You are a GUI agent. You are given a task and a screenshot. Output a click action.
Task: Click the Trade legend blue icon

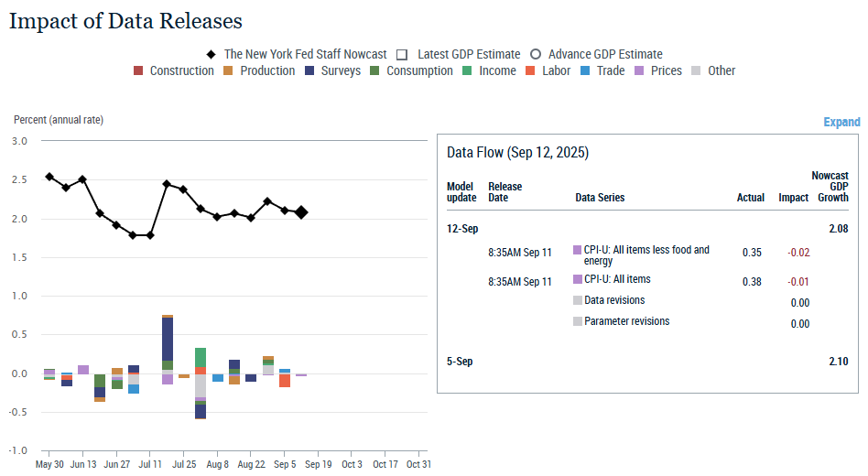(585, 71)
